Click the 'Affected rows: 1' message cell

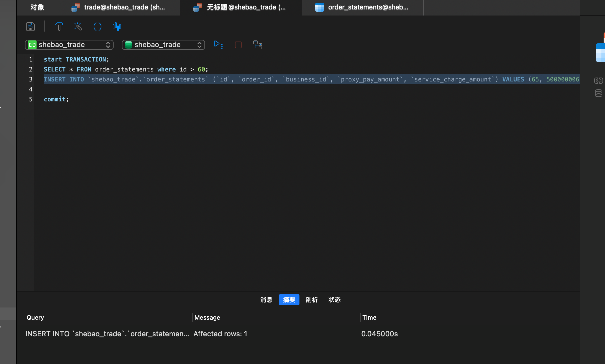pos(220,334)
